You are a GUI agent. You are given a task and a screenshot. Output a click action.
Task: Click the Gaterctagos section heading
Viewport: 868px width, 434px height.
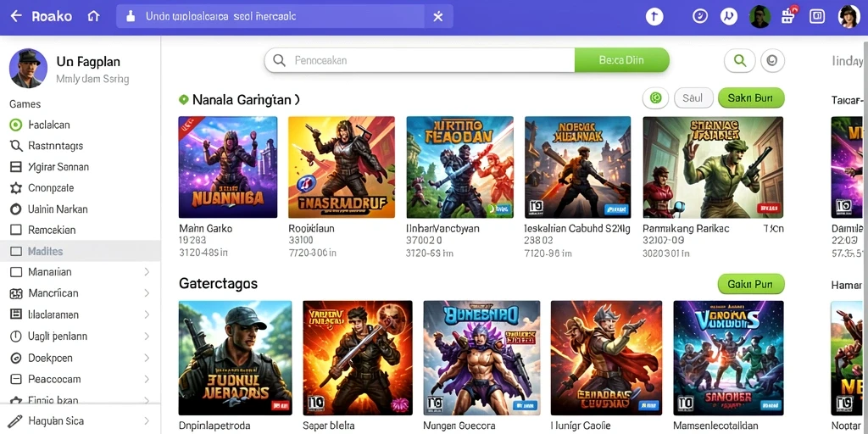[x=218, y=284]
